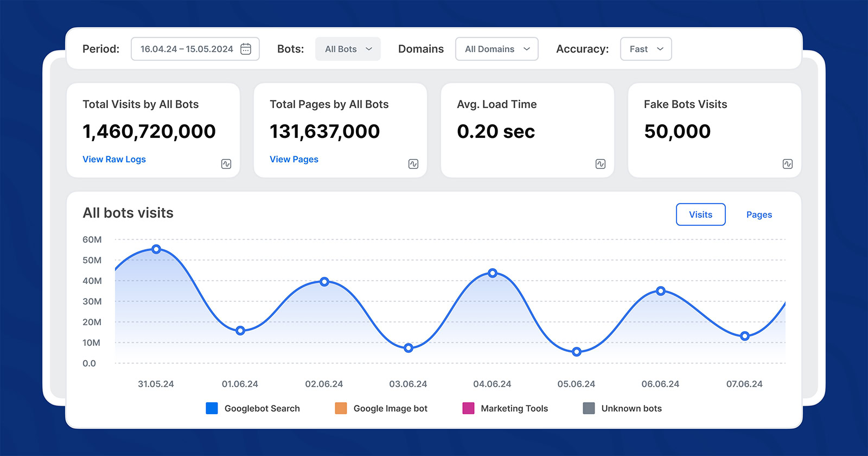
Task: Click the Marketing Tools legend label
Action: tap(514, 408)
